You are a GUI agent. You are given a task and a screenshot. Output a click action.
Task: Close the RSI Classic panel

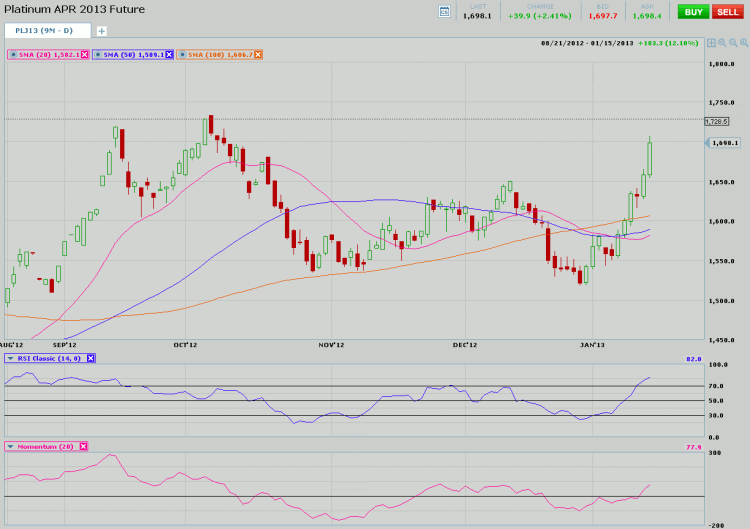[90, 358]
